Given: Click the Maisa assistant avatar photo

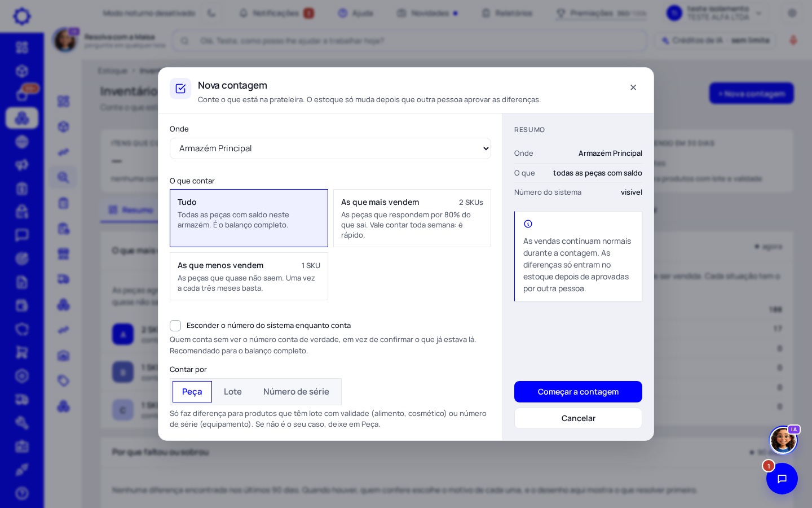Looking at the screenshot, I should pos(65,40).
